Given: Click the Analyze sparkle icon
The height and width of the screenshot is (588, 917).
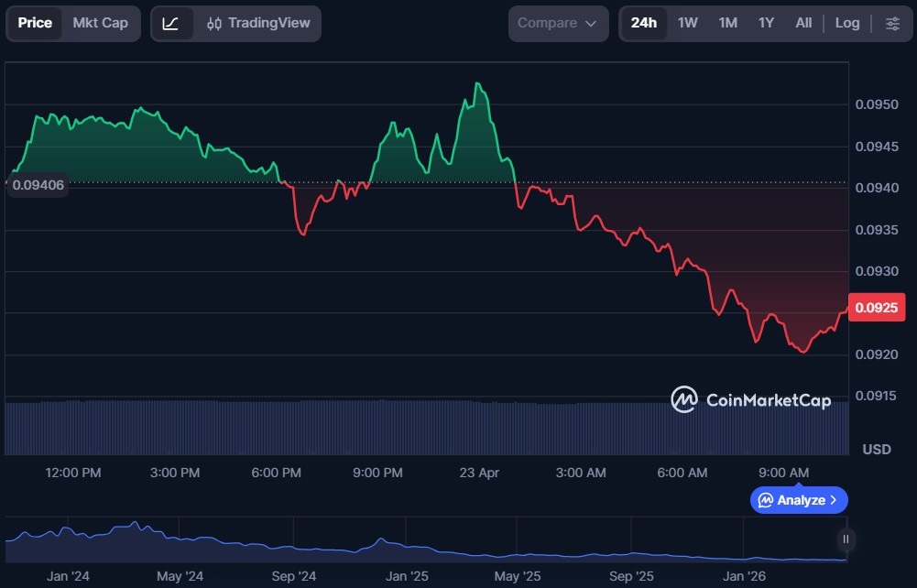Looking at the screenshot, I should [765, 500].
